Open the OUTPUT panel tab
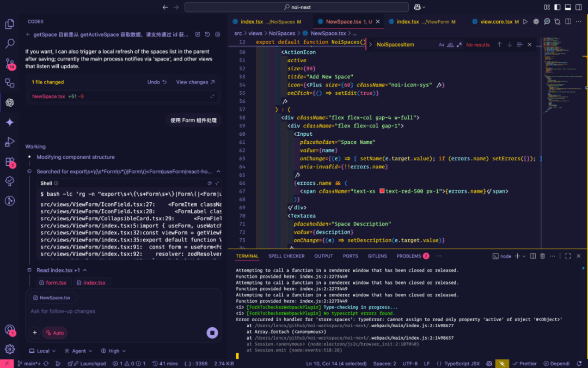588x368 pixels. tap(323, 256)
